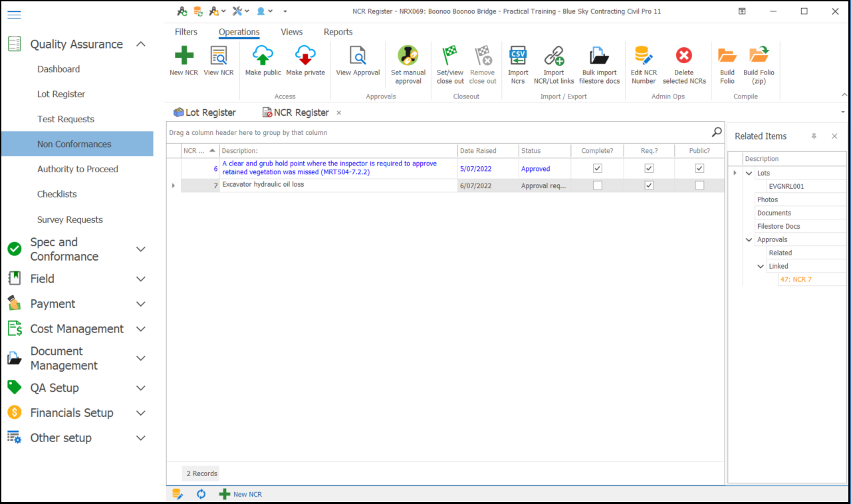Expand the Payment section

pos(140,304)
